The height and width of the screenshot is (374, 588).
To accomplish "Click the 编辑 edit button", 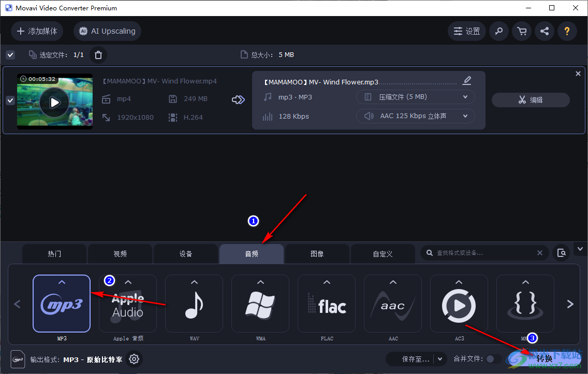I will [531, 100].
